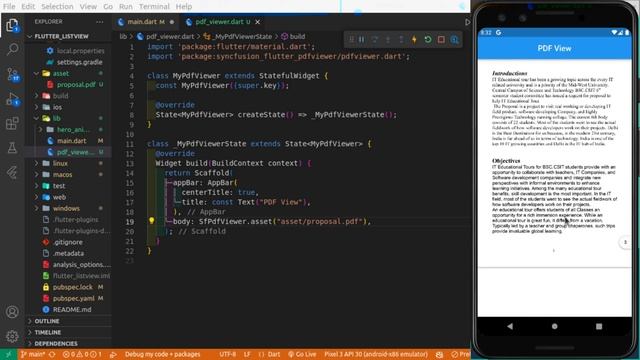Click green Restart debug icon

pyautogui.click(x=428, y=40)
